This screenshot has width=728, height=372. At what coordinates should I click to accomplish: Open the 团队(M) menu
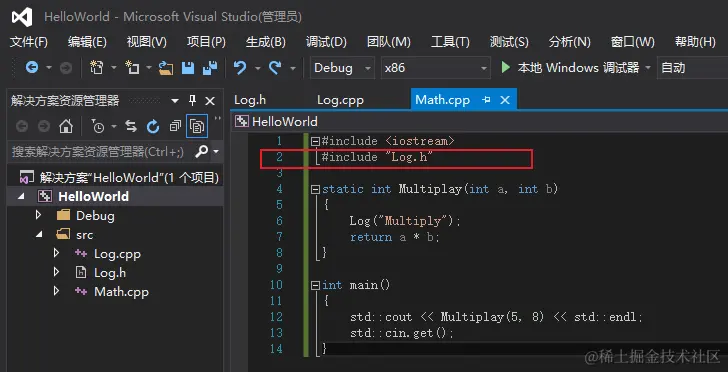(389, 42)
